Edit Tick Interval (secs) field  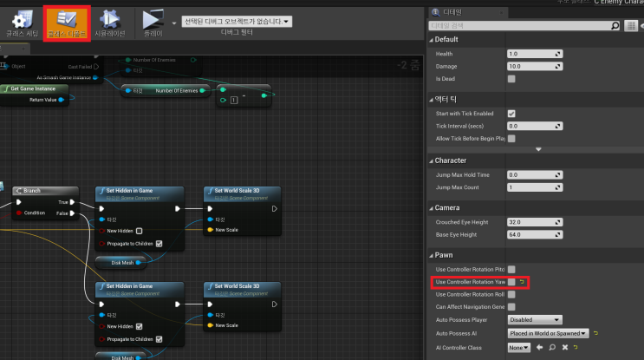534,126
